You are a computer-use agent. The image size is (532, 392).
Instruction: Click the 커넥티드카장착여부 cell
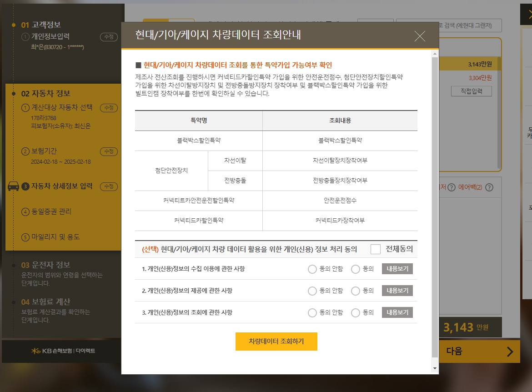click(340, 221)
